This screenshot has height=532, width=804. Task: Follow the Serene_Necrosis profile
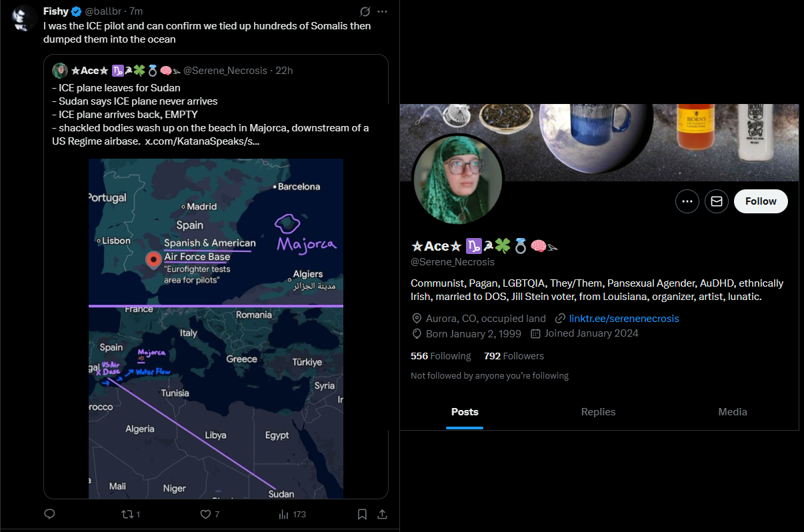pos(761,201)
